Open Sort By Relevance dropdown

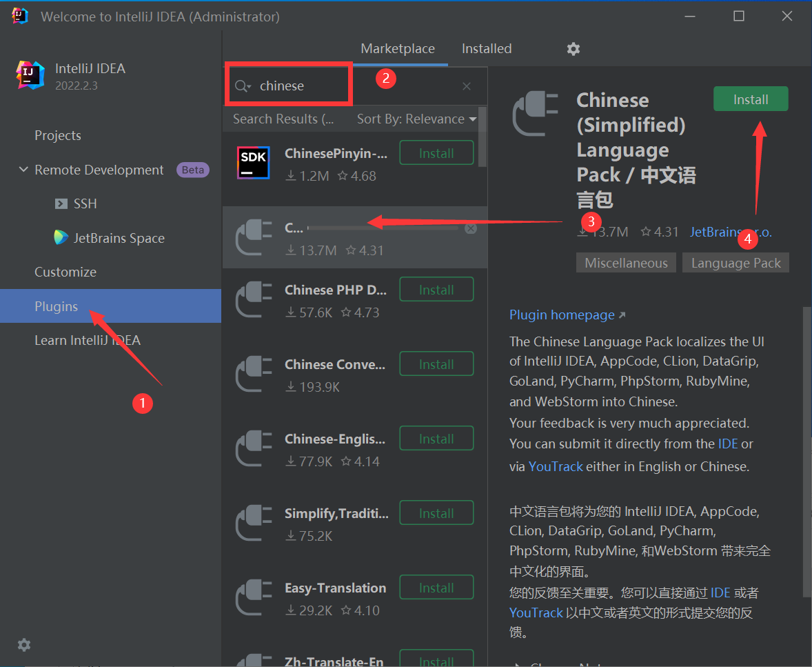[416, 119]
